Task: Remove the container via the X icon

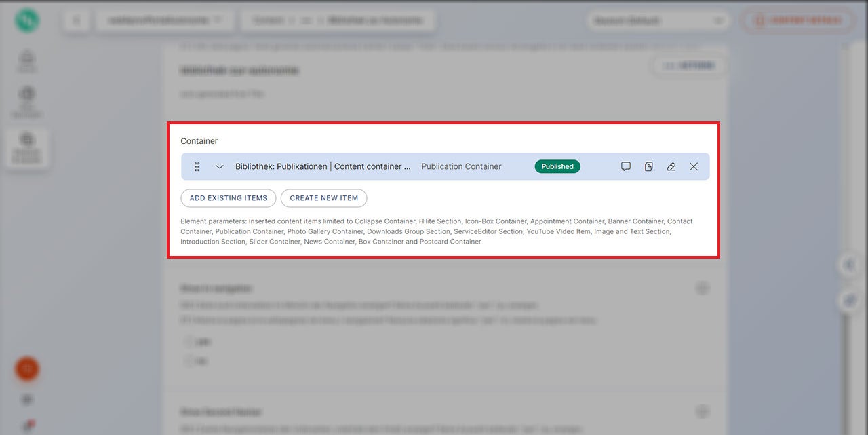Action: pyautogui.click(x=693, y=166)
